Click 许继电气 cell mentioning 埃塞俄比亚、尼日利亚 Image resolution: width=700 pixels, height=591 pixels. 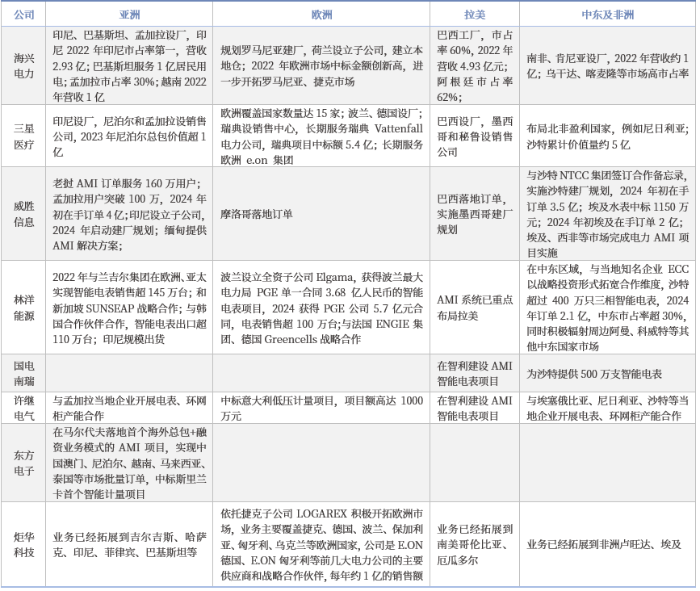[x=608, y=408]
